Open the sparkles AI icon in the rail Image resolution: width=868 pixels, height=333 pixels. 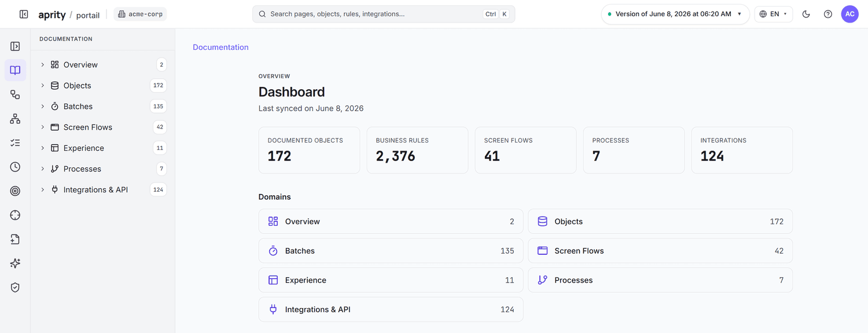(x=15, y=264)
